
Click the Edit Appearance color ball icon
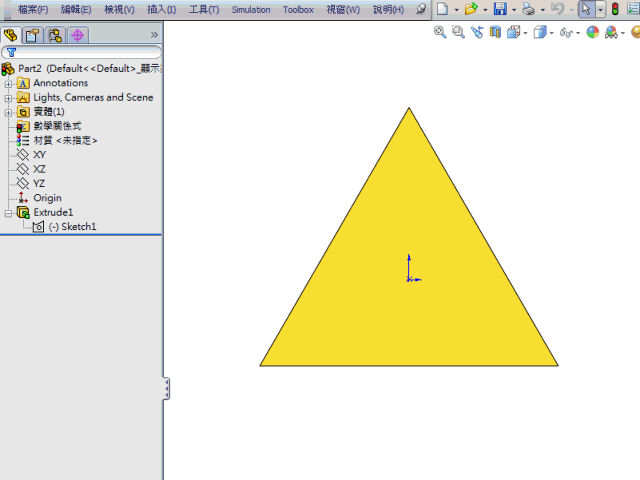point(593,32)
